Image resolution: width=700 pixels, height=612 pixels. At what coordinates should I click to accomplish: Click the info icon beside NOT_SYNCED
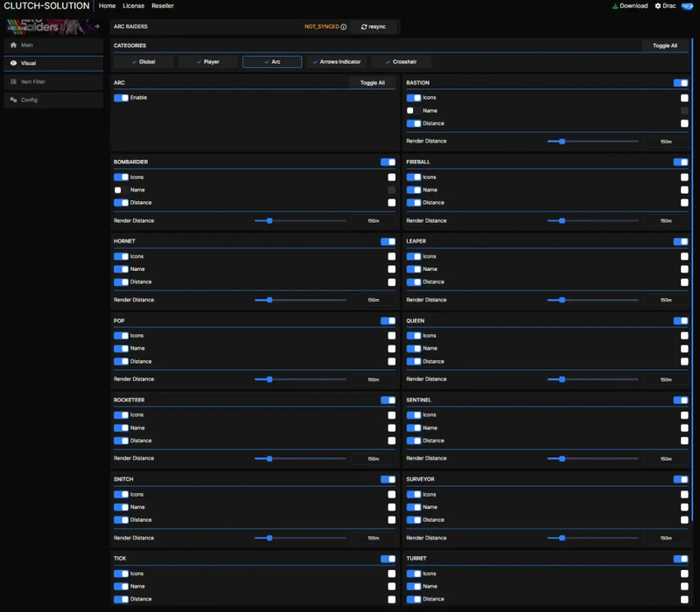tap(343, 27)
